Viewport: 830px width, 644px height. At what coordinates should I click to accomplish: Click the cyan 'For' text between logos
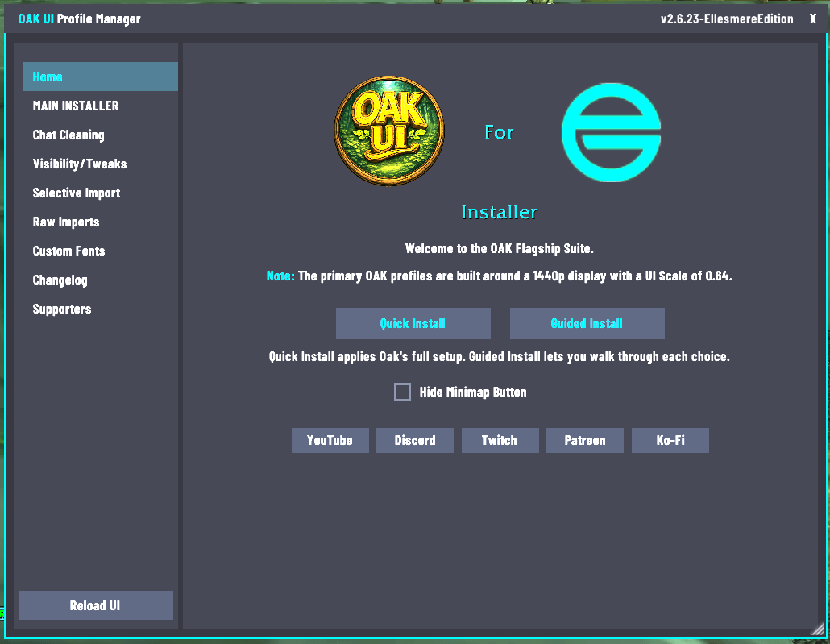[x=499, y=132]
